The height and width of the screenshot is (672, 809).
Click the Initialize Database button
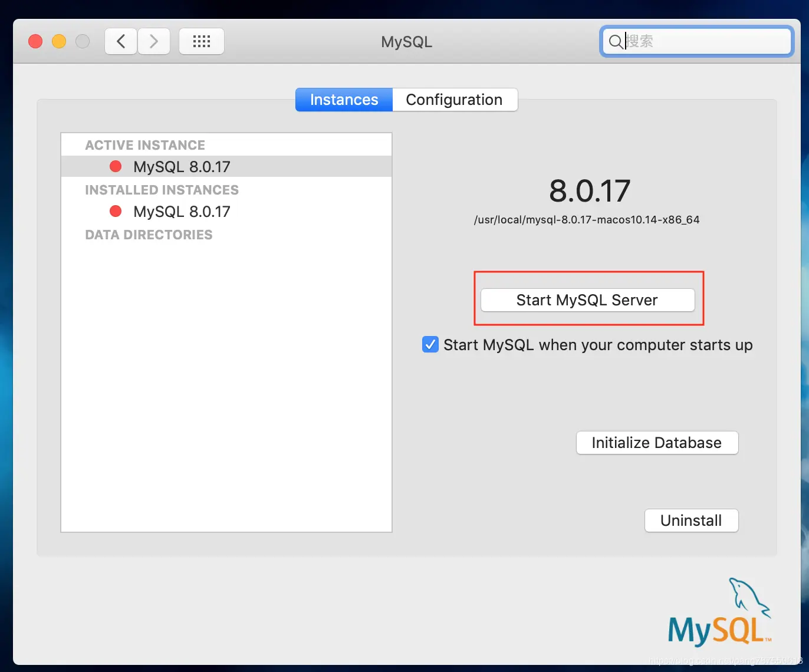pos(657,443)
